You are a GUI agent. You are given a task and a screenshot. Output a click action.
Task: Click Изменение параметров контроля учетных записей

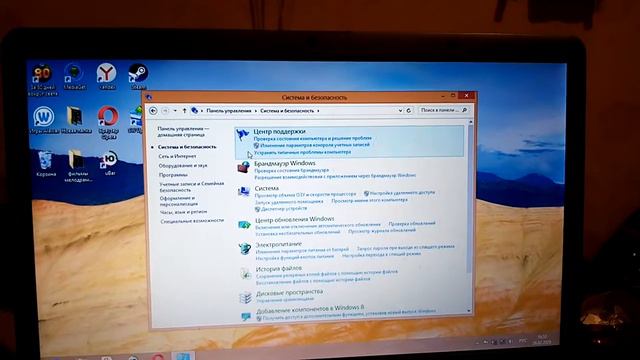tap(315, 145)
